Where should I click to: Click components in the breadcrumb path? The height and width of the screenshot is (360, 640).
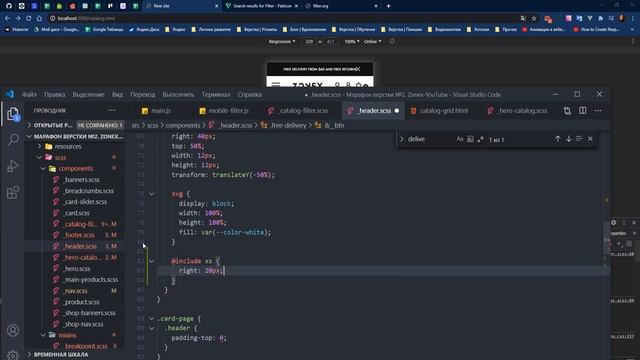[x=182, y=125]
